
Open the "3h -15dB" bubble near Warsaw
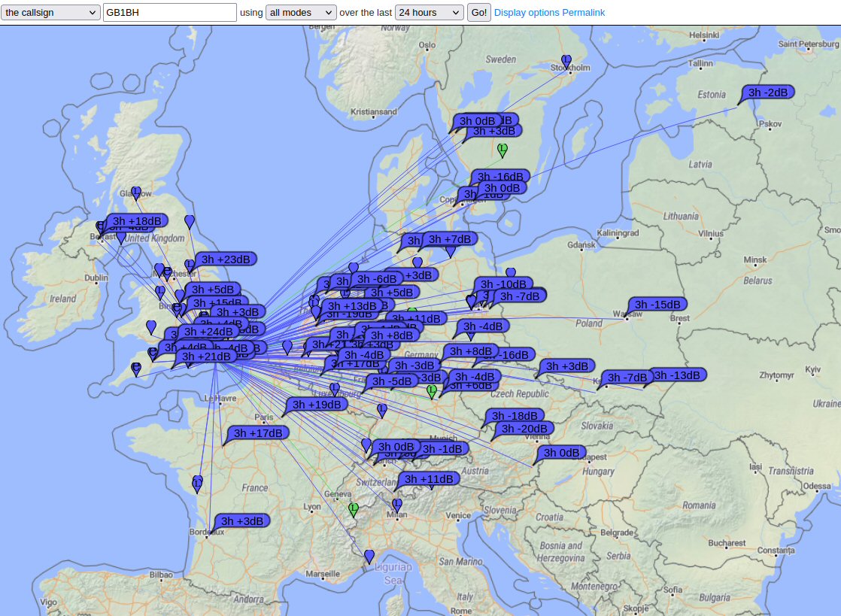658,305
